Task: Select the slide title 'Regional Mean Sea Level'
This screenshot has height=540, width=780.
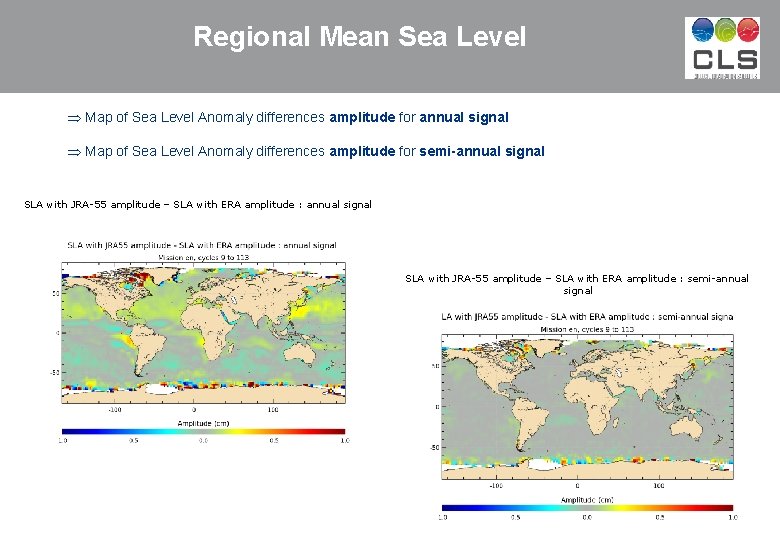Action: [x=360, y=36]
